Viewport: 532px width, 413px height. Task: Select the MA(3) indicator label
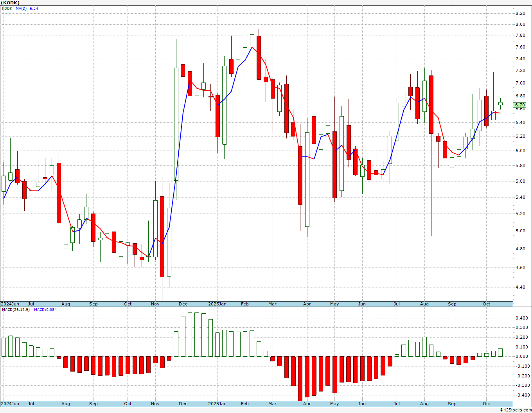21,8
